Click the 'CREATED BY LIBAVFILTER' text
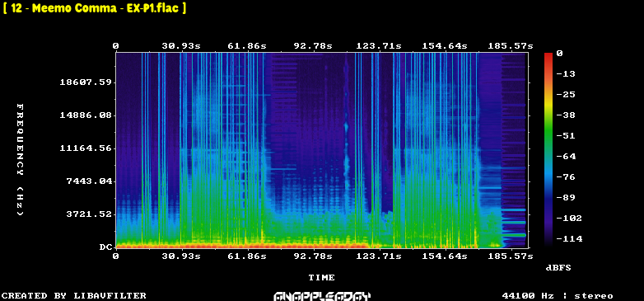This screenshot has height=301, width=644. tap(74, 296)
